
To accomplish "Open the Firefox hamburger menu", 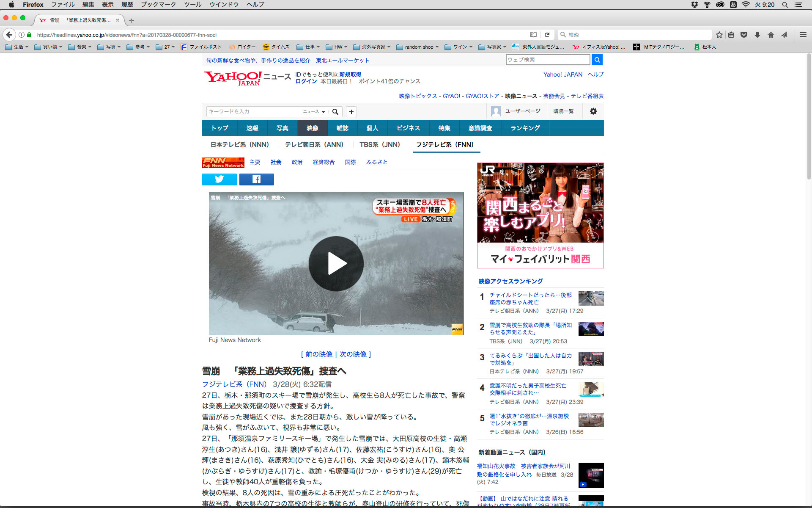I will point(803,35).
